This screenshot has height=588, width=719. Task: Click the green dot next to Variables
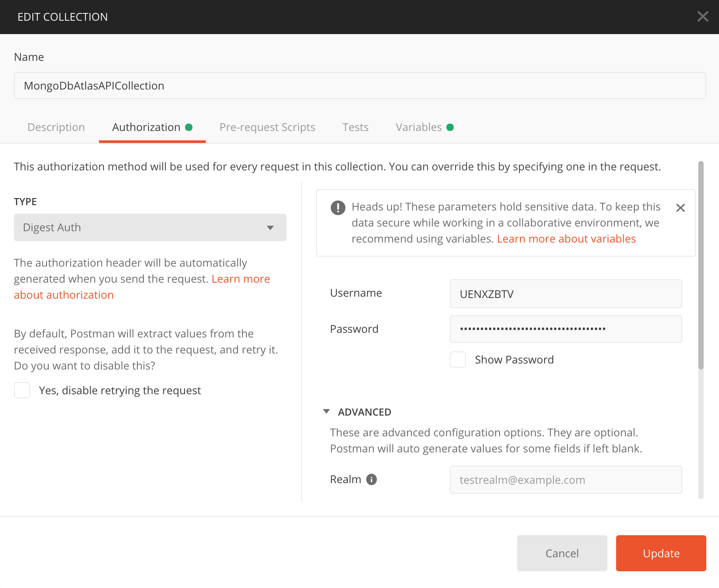[450, 127]
